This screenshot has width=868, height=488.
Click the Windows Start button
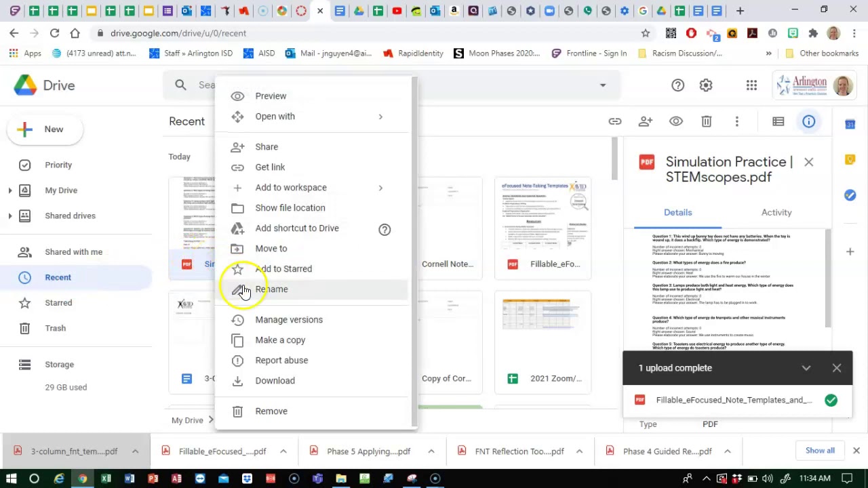(11, 479)
